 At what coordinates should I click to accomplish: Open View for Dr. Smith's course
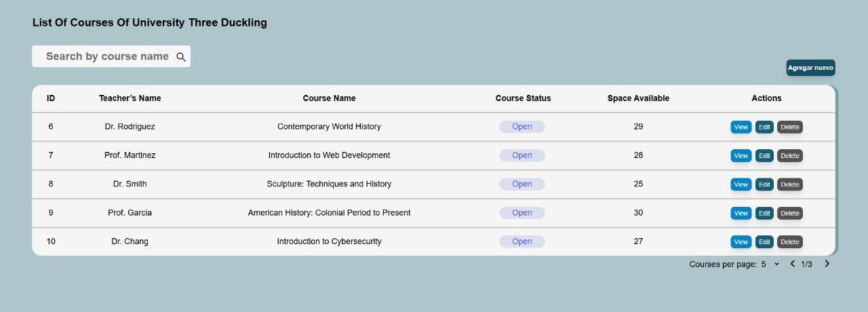[741, 184]
